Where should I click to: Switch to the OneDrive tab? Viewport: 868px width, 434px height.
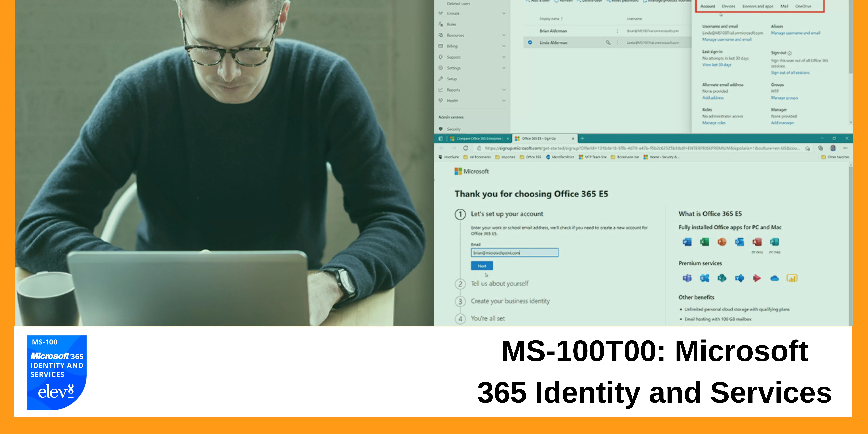click(x=803, y=6)
